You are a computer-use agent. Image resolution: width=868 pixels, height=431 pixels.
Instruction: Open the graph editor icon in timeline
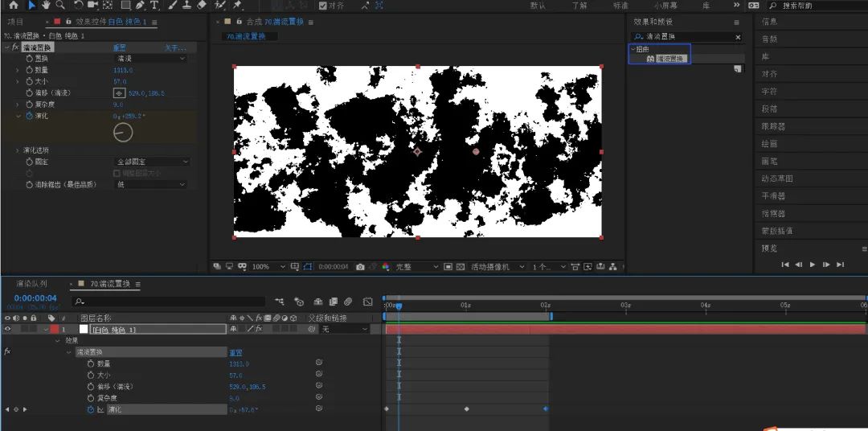pos(367,302)
